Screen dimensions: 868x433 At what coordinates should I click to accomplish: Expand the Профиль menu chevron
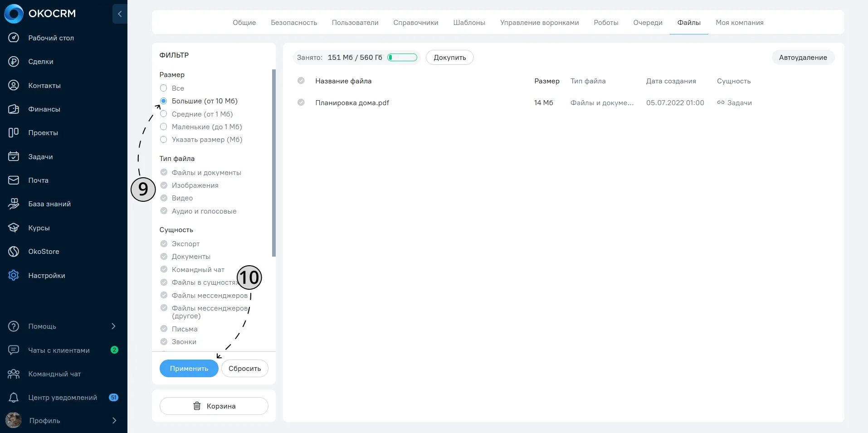click(x=114, y=420)
